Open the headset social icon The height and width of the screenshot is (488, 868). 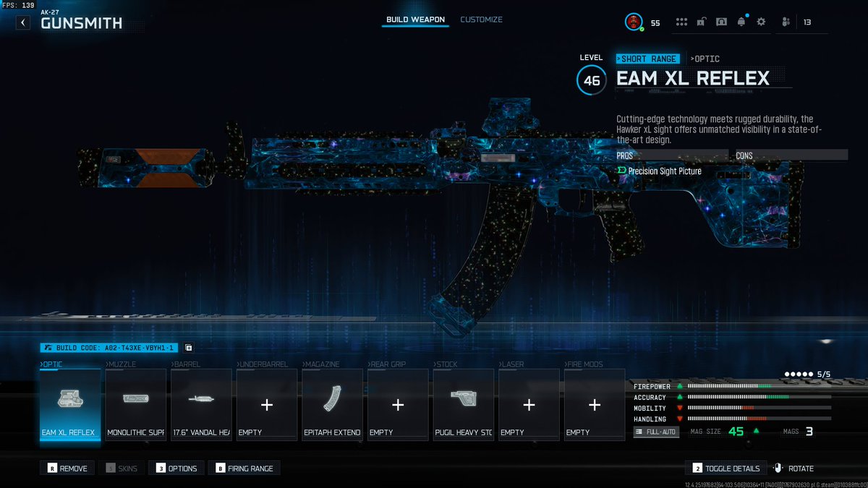point(721,22)
